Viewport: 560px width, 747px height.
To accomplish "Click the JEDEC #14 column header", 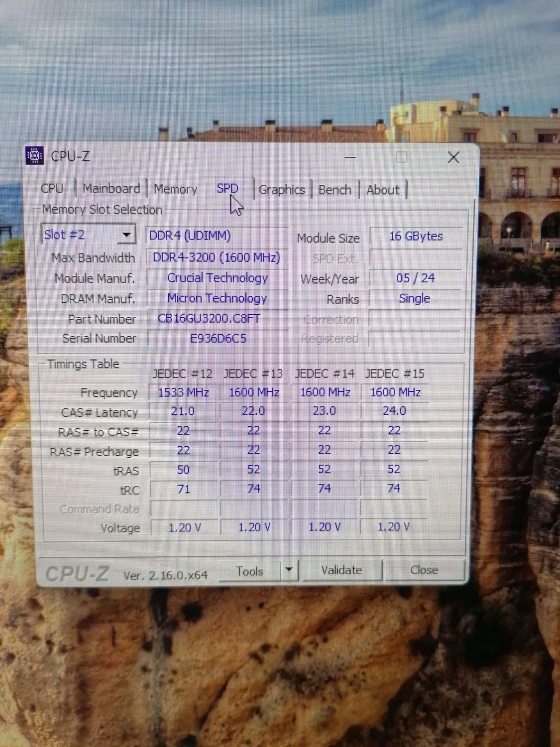I will [x=325, y=373].
